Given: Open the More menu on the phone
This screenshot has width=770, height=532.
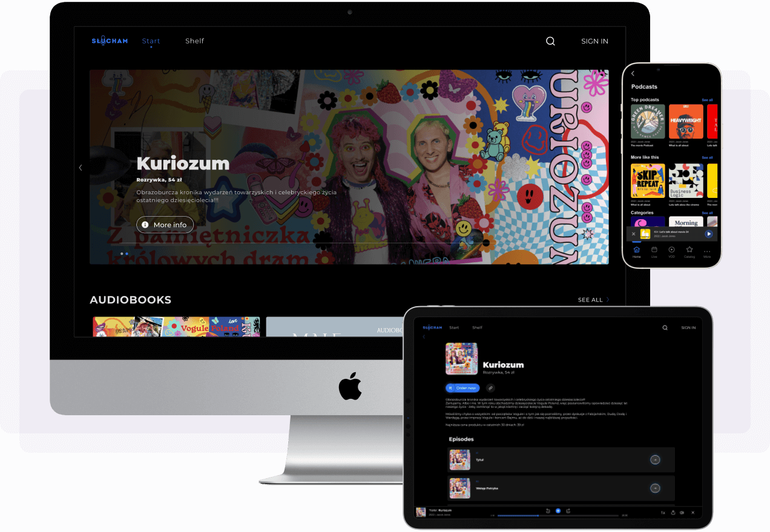Looking at the screenshot, I should tap(706, 251).
